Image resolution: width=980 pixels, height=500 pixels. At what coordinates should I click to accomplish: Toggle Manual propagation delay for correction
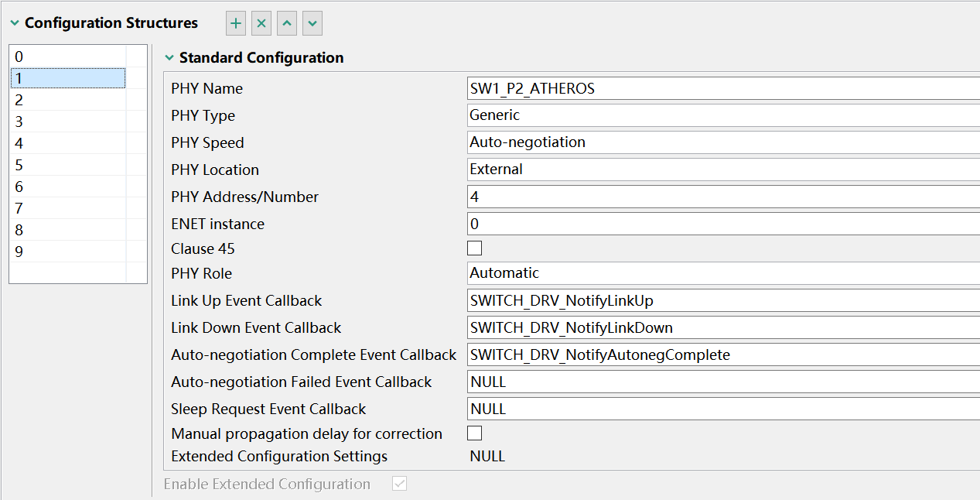(474, 433)
